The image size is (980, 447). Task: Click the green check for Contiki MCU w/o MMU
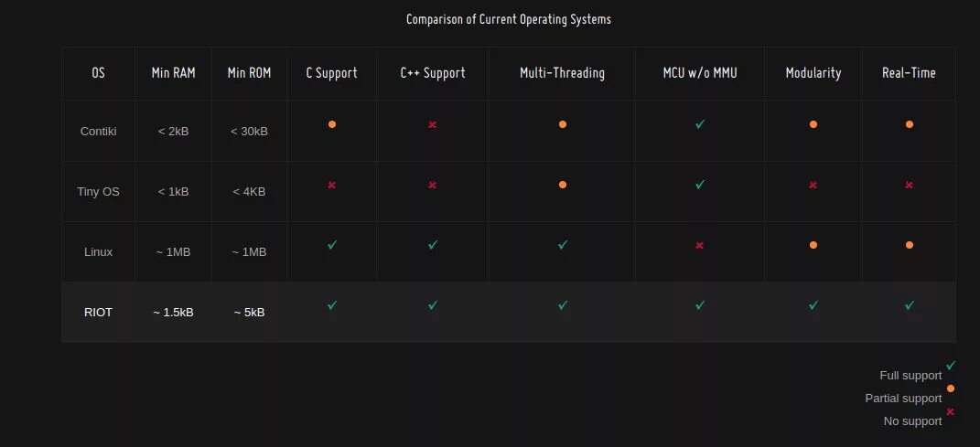click(x=700, y=124)
